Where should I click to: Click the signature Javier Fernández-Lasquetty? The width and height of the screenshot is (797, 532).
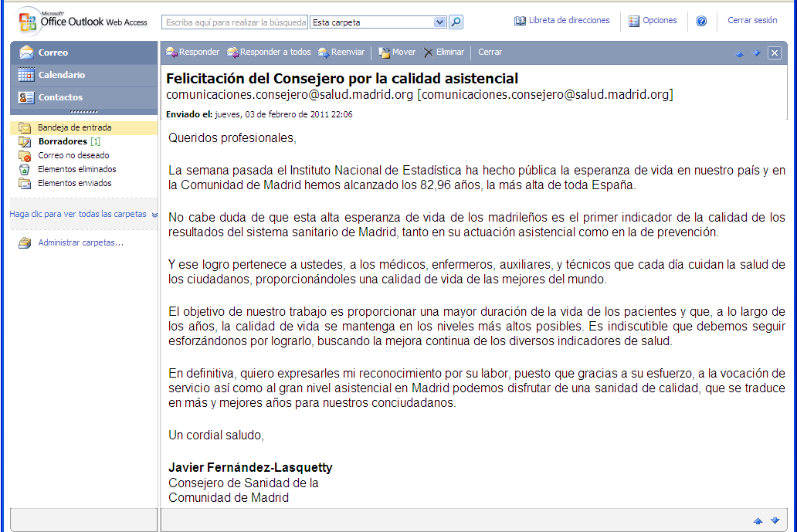tap(250, 467)
